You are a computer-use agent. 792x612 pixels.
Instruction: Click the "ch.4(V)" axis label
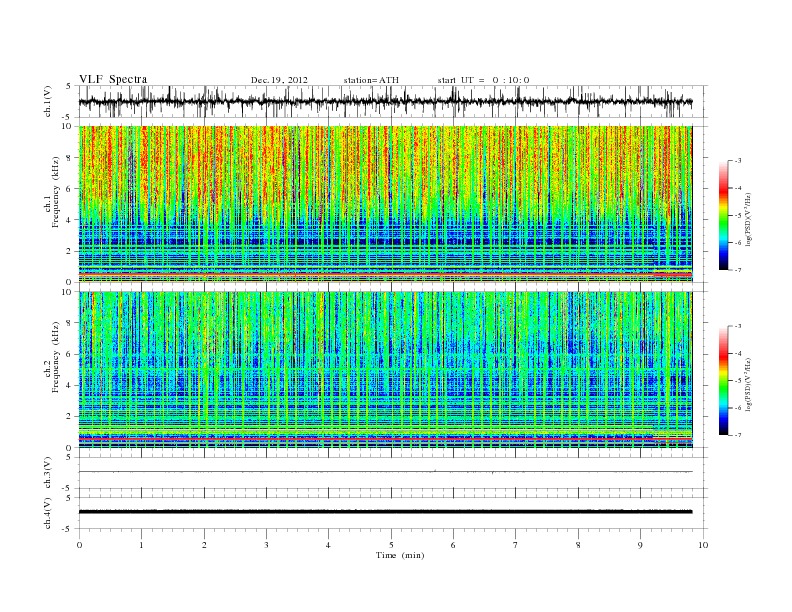48,513
